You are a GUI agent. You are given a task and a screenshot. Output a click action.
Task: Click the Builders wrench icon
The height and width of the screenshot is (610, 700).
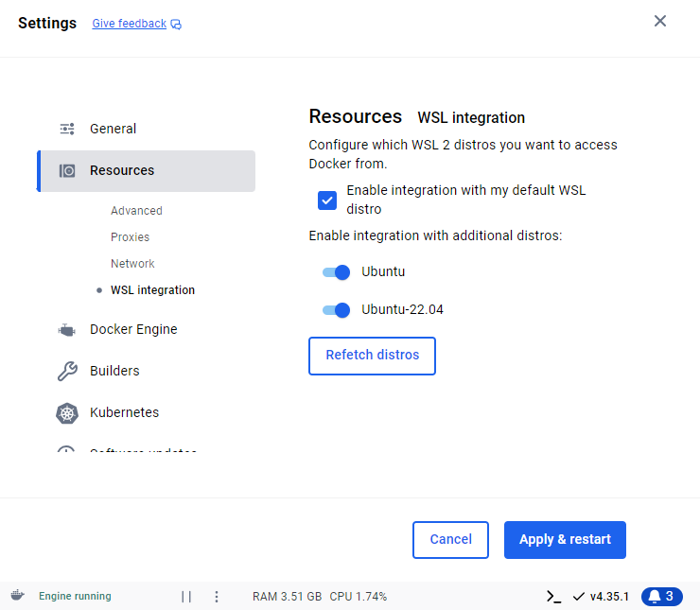pos(67,372)
